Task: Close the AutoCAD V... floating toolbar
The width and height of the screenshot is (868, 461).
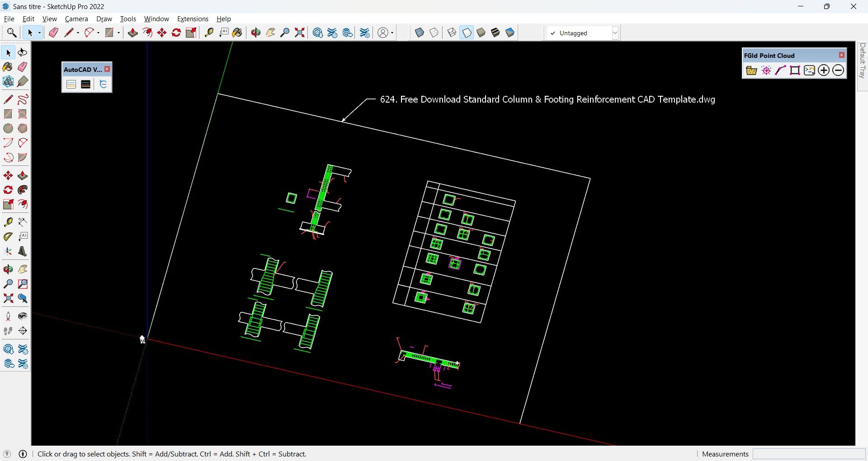Action: coord(107,69)
